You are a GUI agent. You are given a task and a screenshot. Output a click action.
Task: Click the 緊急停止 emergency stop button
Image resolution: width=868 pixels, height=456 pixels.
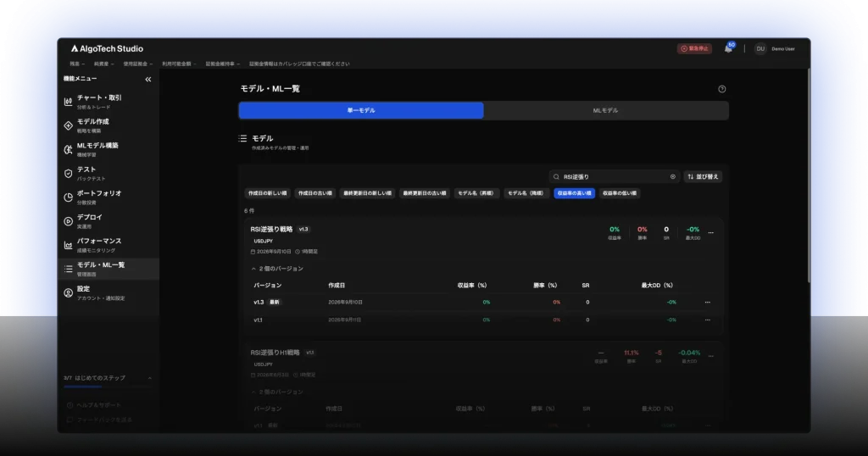[694, 48]
